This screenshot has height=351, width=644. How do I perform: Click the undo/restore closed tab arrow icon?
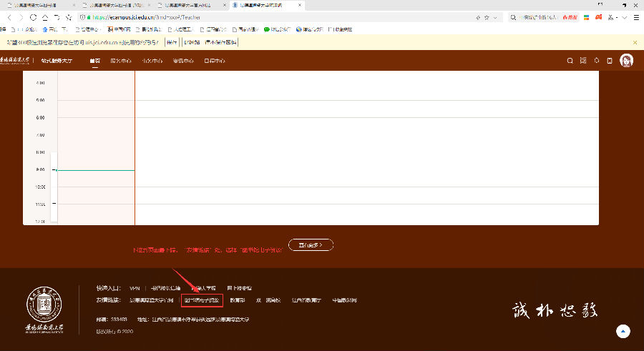pos(57,17)
